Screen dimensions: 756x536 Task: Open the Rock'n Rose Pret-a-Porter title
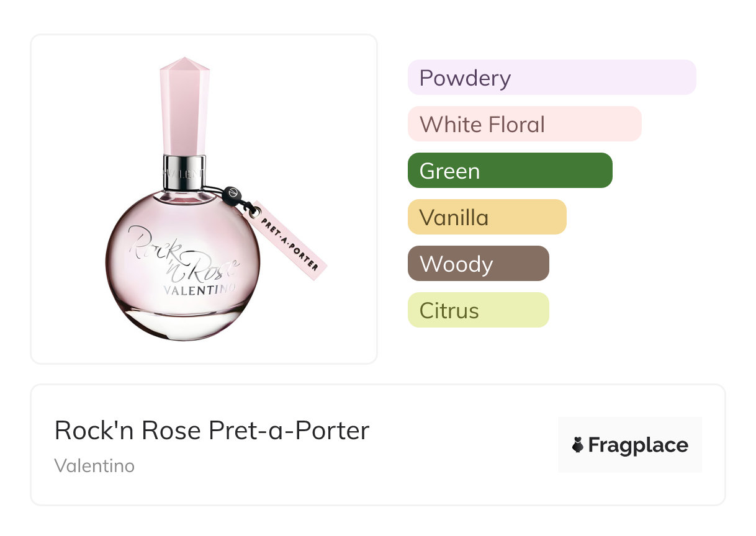point(212,431)
